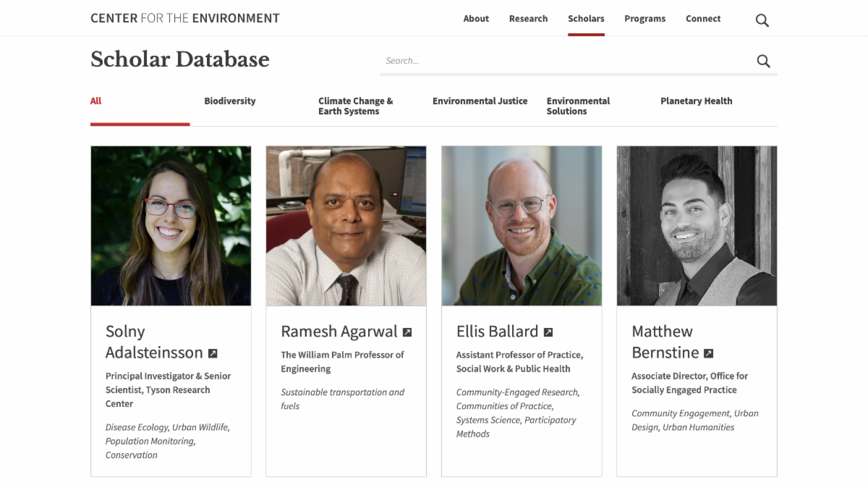Click the Scholar Database search submit icon
868x488 pixels.
tap(763, 62)
